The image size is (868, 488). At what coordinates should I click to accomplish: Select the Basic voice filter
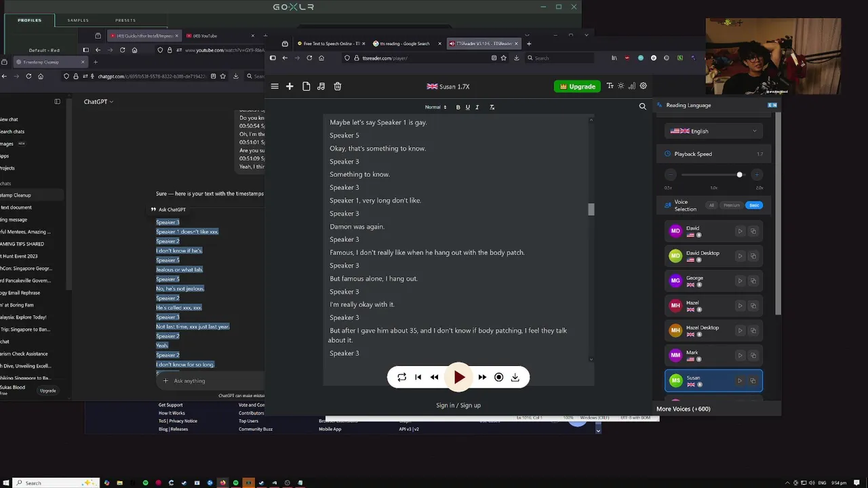[x=754, y=205]
